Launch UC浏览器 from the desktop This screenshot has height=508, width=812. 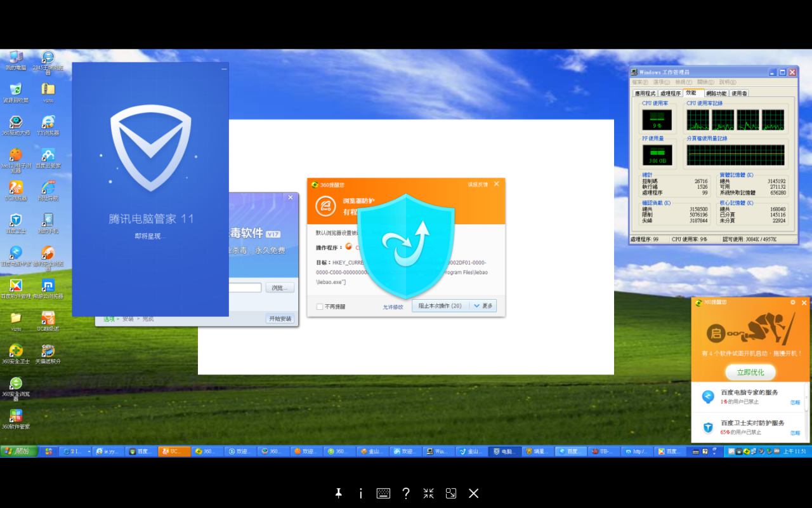point(16,191)
